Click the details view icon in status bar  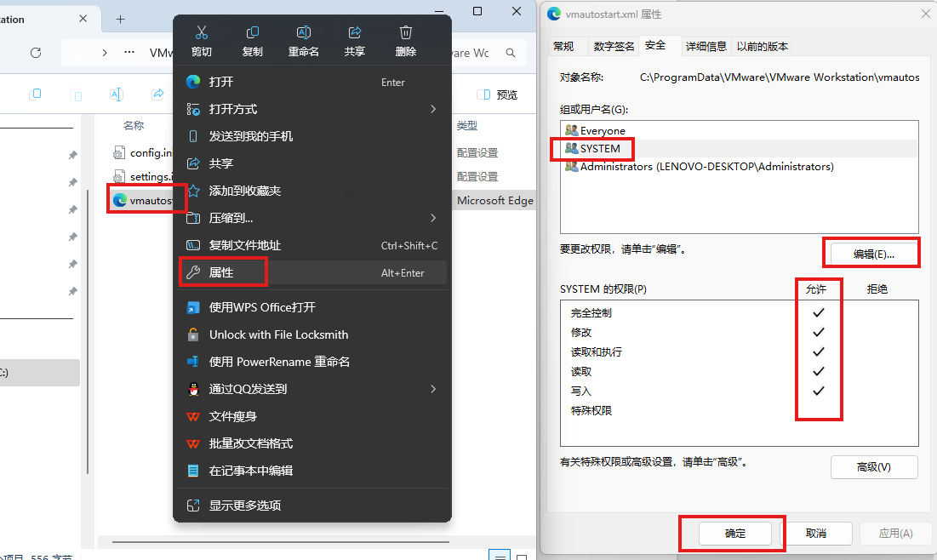tap(499, 555)
